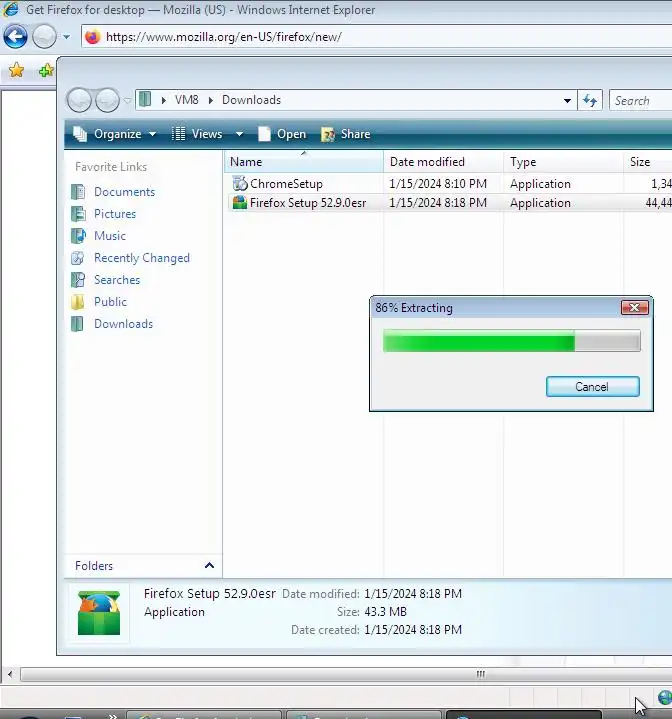Viewport: 672px width, 719px height.
Task: Select the ChromeSetup file icon
Action: pos(240,183)
